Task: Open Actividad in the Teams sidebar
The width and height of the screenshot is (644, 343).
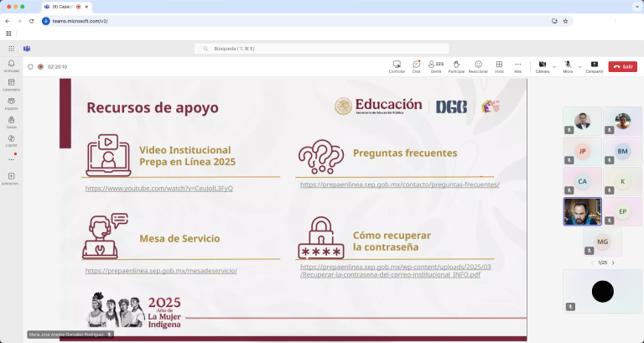Action: 11,65
